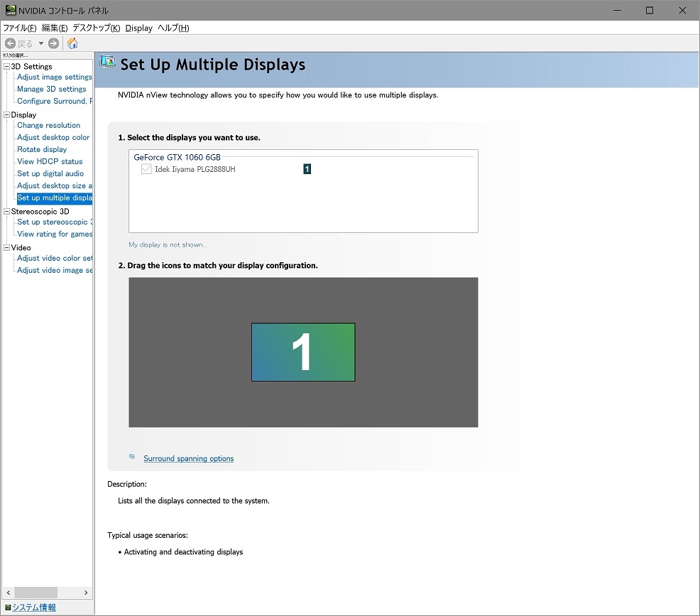The width and height of the screenshot is (700, 616).
Task: Select Rotate display
Action: click(x=42, y=149)
